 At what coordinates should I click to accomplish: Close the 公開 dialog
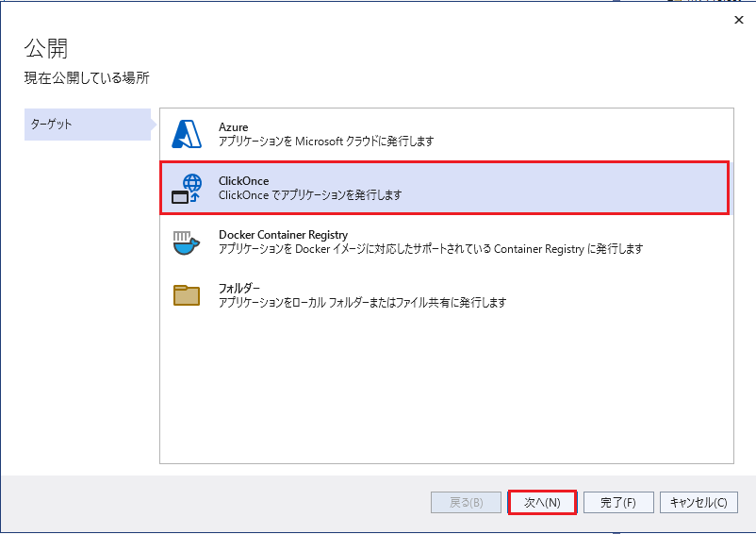[x=739, y=20]
